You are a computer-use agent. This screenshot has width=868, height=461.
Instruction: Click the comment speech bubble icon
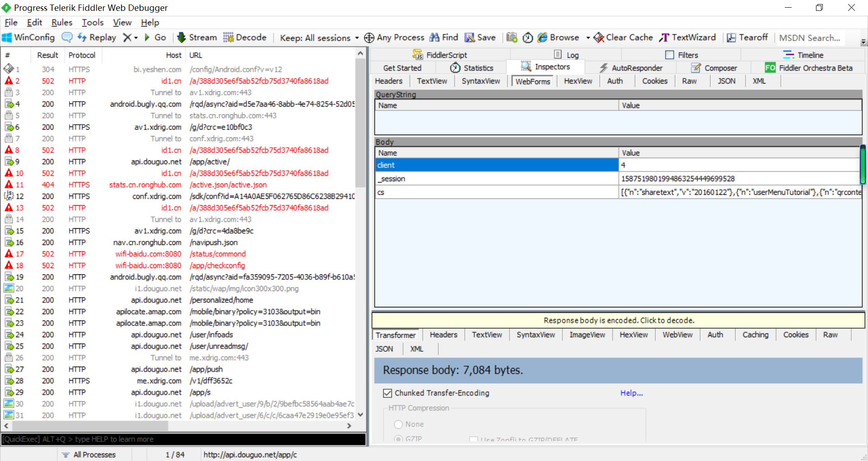67,38
